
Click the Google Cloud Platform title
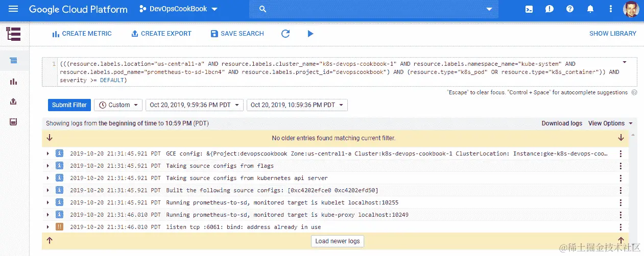[78, 9]
